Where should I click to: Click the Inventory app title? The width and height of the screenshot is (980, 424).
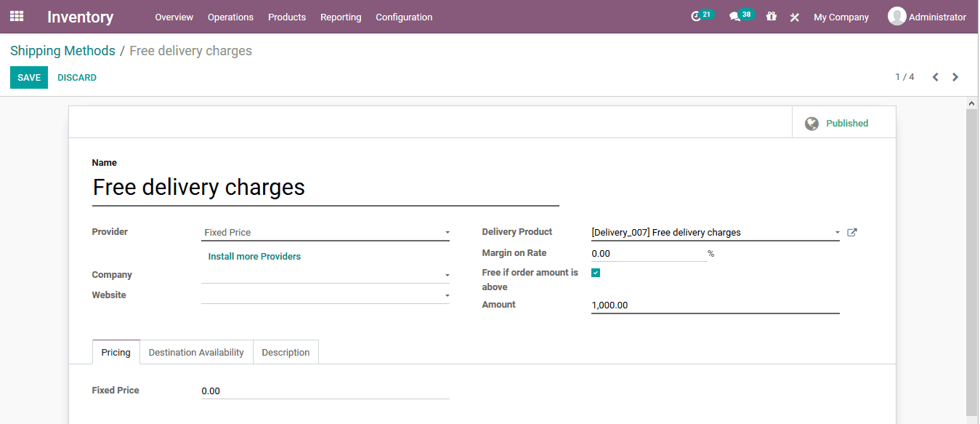coord(80,17)
